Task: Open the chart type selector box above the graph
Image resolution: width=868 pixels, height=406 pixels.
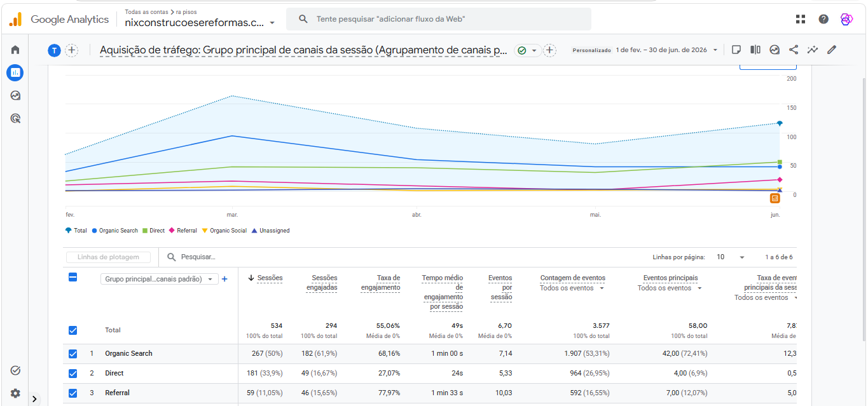Action: tap(768, 66)
